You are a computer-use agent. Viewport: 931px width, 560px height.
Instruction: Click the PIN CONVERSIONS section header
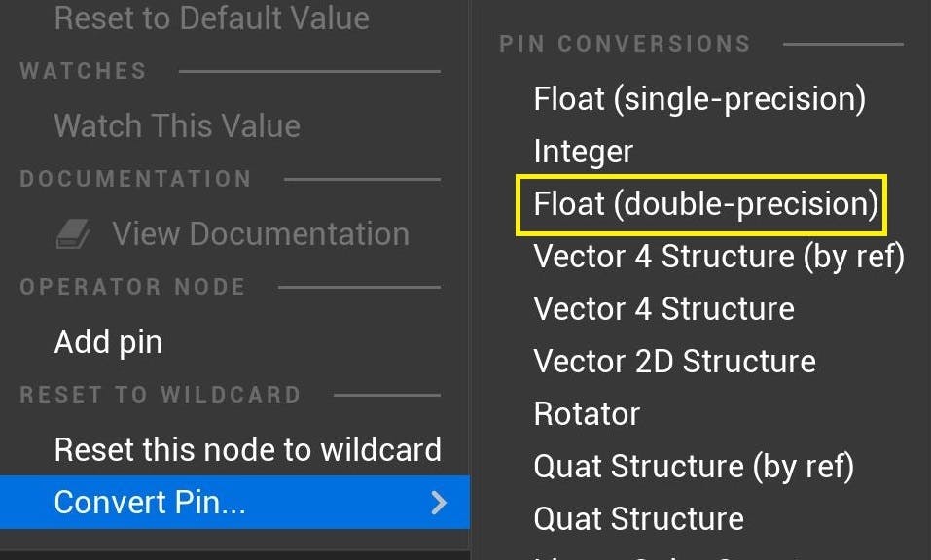625,44
